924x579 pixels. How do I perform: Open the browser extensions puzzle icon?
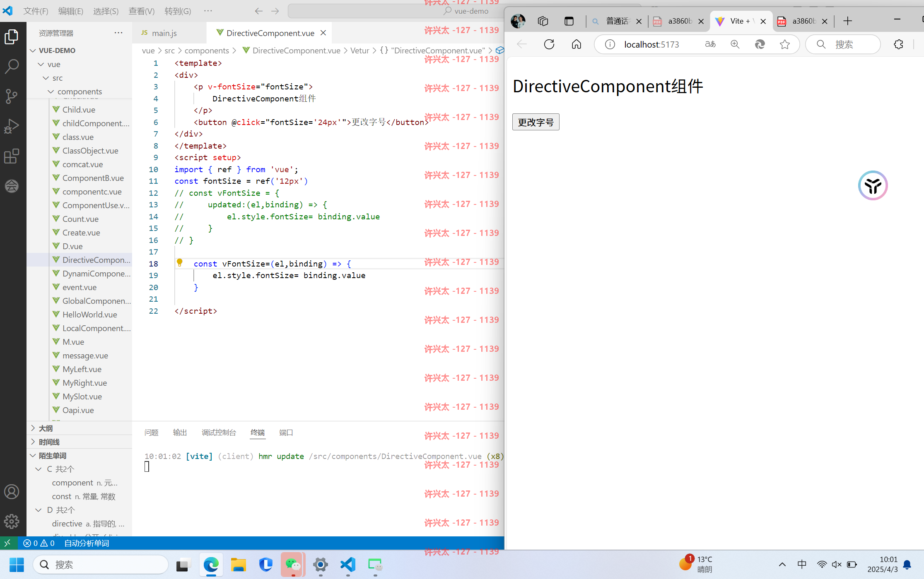tap(898, 44)
